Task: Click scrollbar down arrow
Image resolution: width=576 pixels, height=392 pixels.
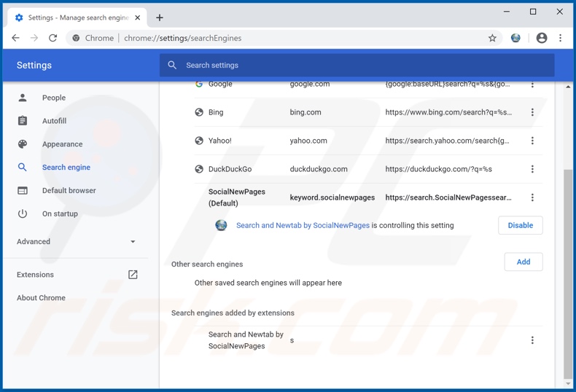Action: tap(568, 384)
